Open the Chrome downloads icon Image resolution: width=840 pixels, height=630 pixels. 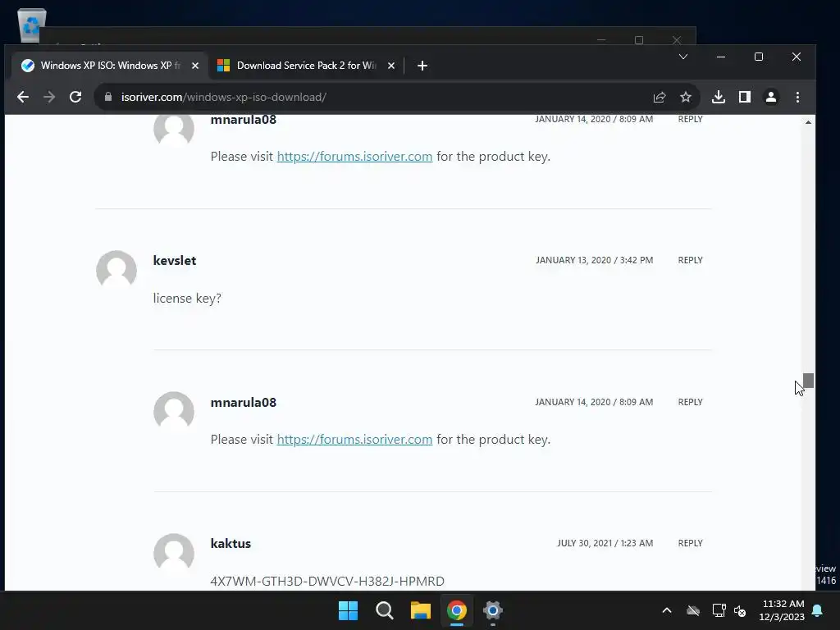point(719,97)
